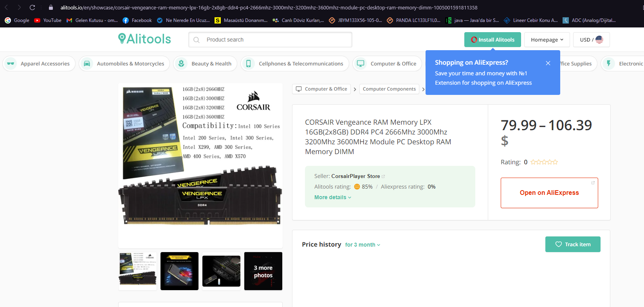Open the Ne Nerede En Ucuz bookmark
Screen dimensions: 644x307
[x=183, y=20]
